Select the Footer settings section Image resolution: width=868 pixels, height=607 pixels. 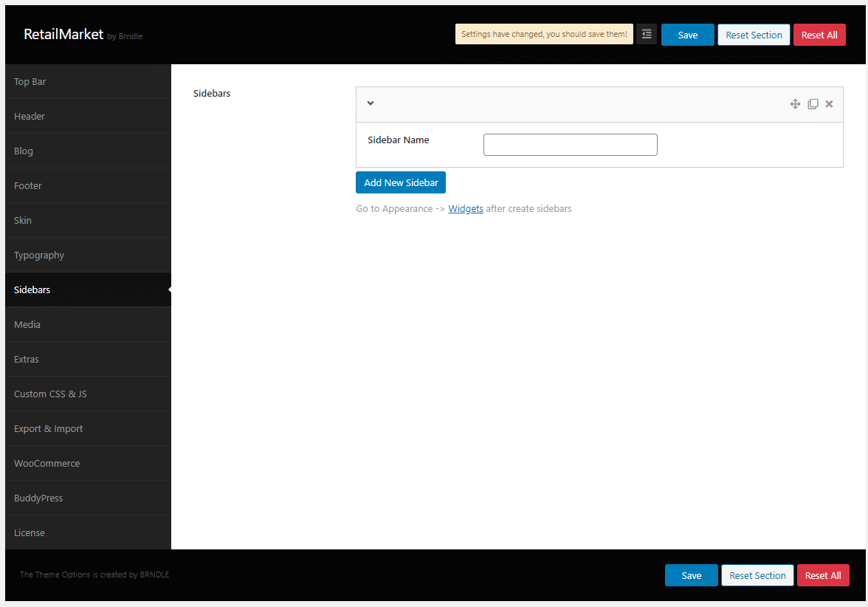tap(88, 185)
